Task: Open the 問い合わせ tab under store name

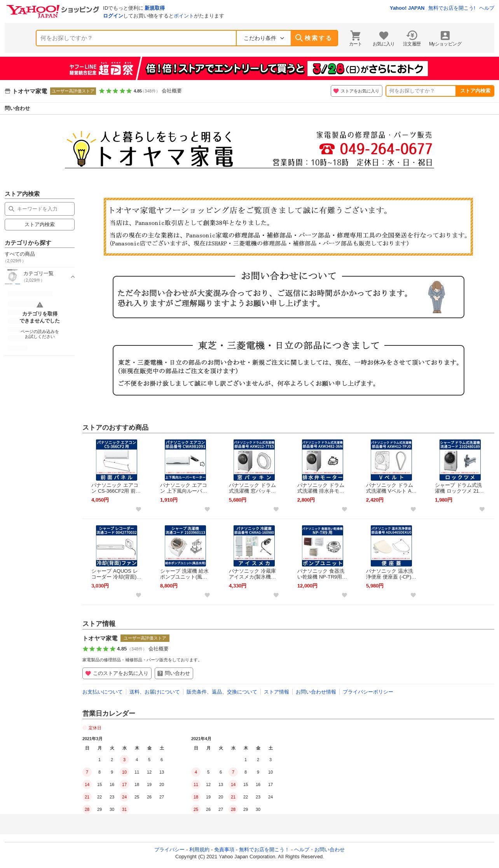Action: point(17,108)
